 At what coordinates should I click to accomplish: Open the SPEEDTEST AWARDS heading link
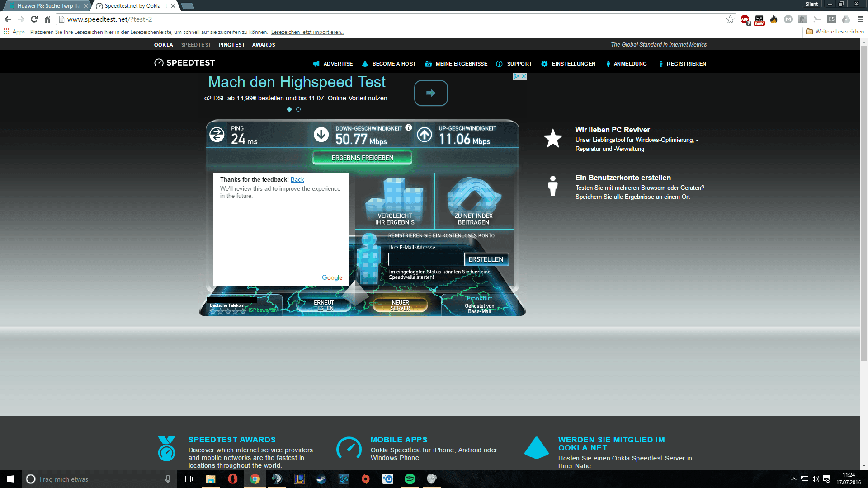[232, 440]
